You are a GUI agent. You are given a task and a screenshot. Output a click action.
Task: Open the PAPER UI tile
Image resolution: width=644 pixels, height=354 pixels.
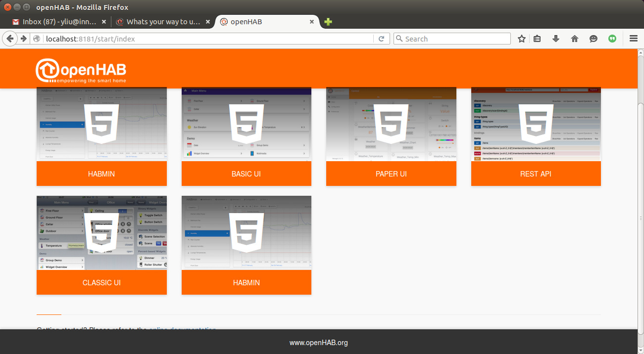tap(391, 174)
